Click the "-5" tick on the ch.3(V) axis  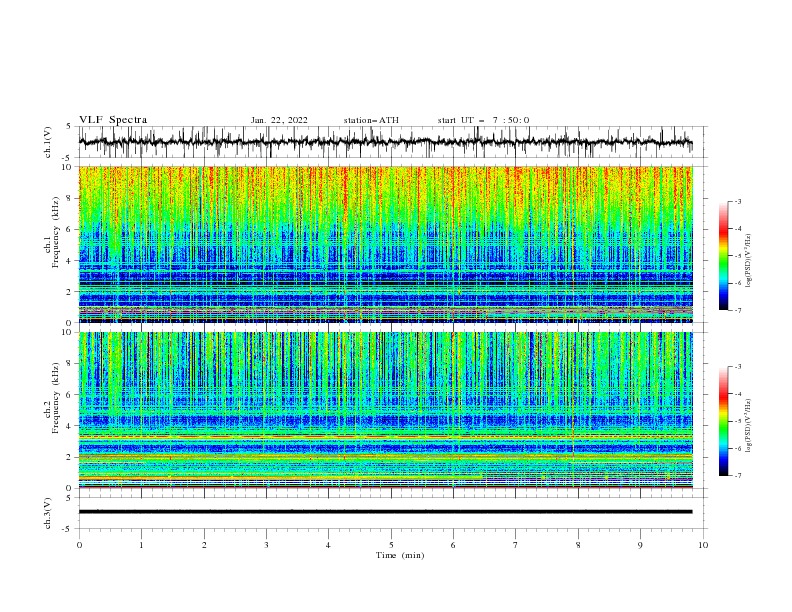68,529
